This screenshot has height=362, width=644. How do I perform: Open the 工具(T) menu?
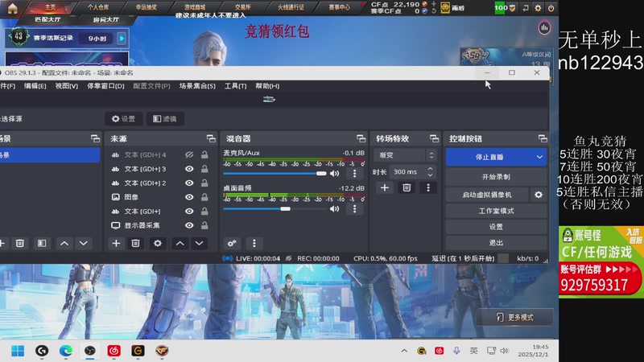point(235,86)
